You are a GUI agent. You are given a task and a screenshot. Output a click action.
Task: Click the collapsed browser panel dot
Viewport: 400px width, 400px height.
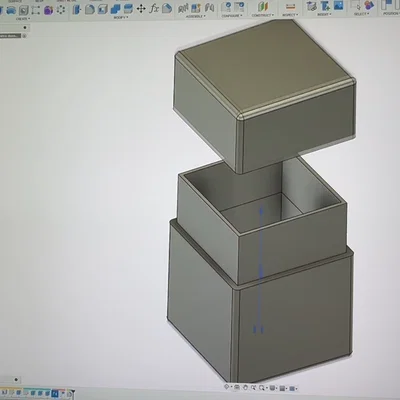(x=25, y=28)
